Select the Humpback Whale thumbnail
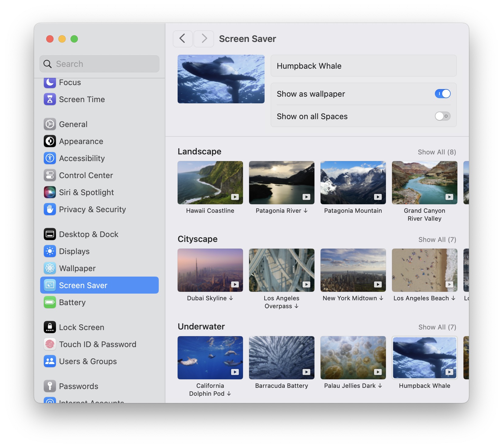 [424, 357]
